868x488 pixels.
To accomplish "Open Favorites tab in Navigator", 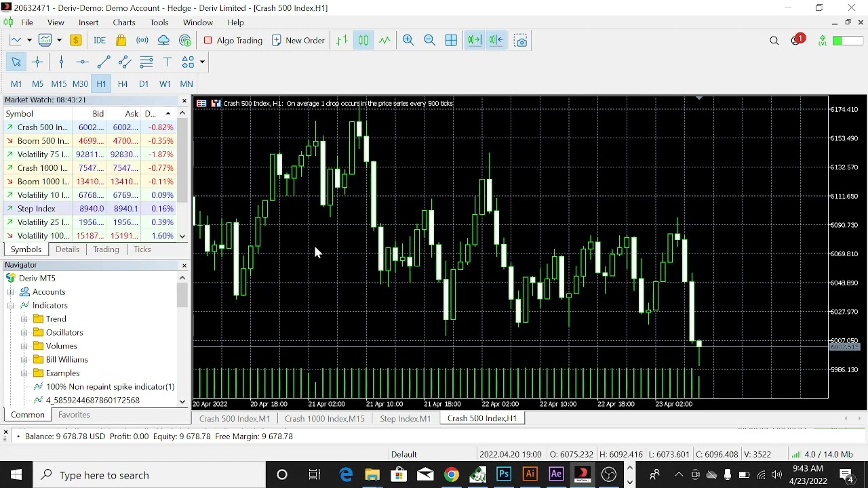I will 75,415.
